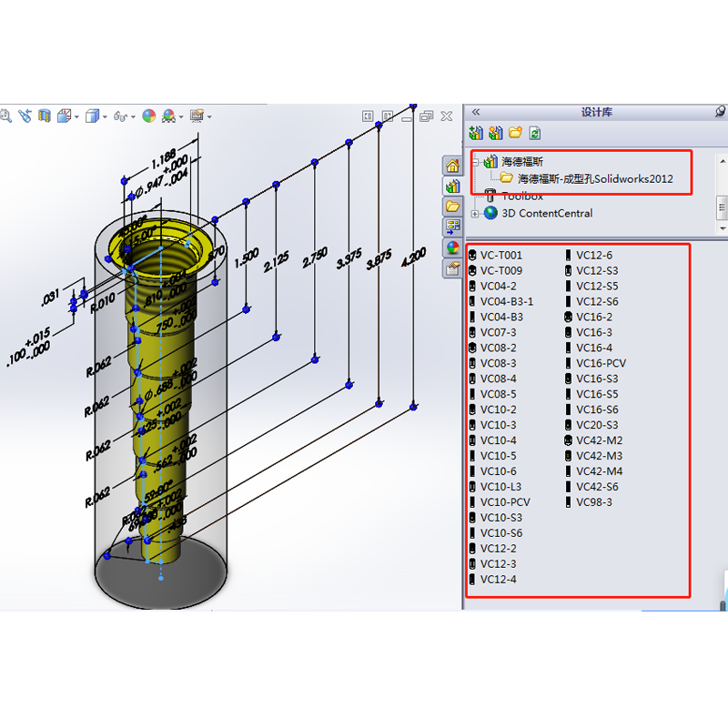This screenshot has height=728, width=728.
Task: Select the VC-T001 library item
Action: (499, 256)
